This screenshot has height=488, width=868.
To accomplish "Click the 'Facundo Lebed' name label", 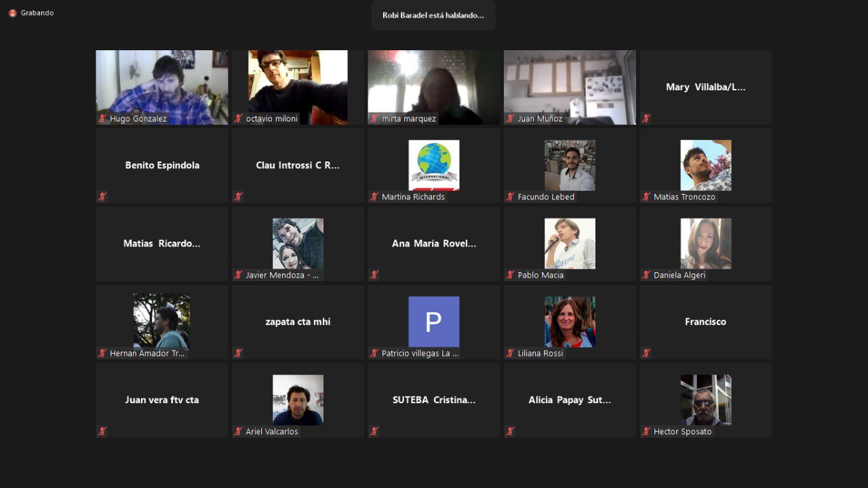I will click(546, 197).
